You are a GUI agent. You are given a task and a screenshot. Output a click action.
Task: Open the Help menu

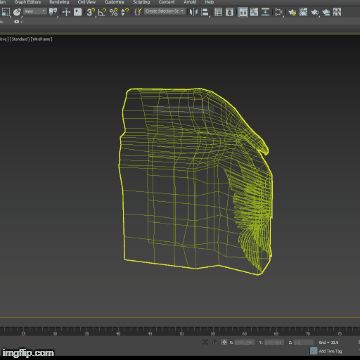(209, 2)
